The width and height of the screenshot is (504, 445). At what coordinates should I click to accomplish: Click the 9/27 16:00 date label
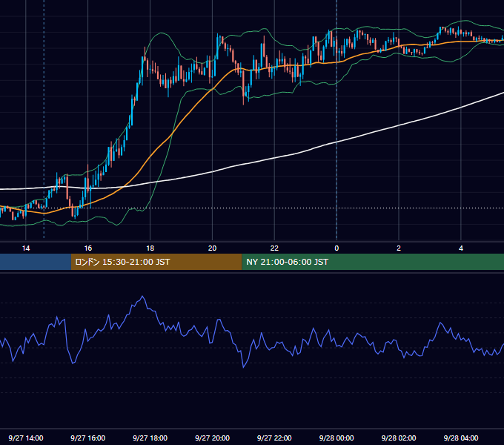pos(87,438)
